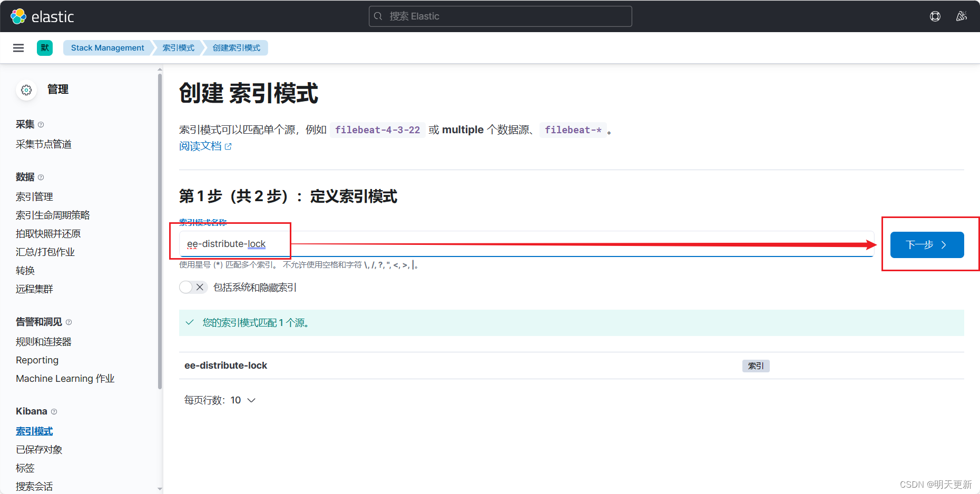980x494 pixels.
Task: Click the Stack Management breadcrumb
Action: point(107,47)
